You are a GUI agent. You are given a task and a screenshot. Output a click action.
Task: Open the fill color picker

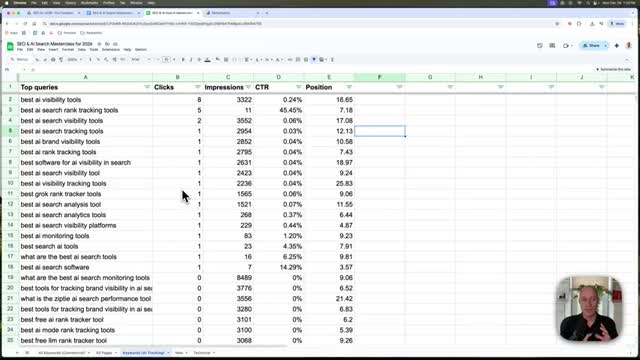(218, 60)
